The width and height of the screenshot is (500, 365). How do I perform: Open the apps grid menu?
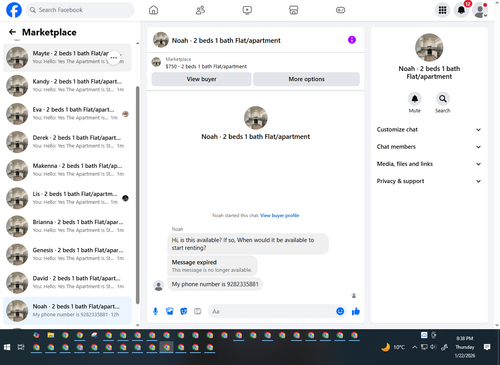(x=442, y=10)
